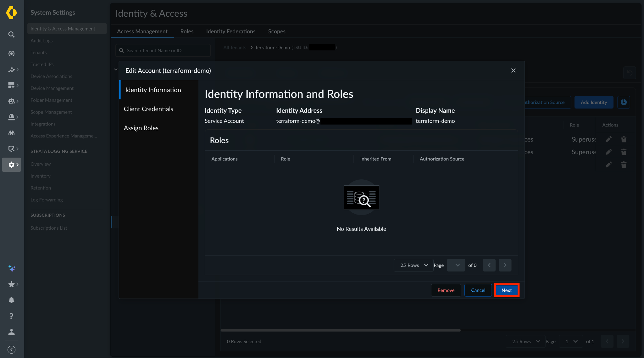
Task: Go to previous page in Roles table
Action: coord(489,265)
